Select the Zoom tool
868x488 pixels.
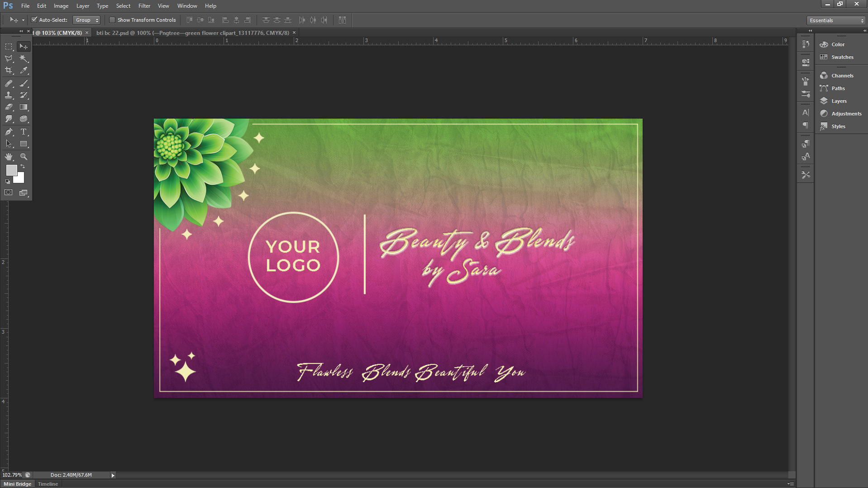coord(24,157)
